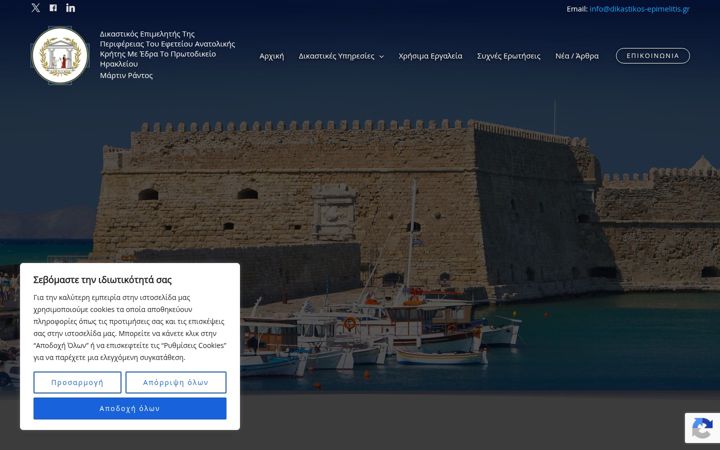Click the site title text Δικαστικός Επιμελητής
This screenshot has width=720, height=450.
[167, 49]
